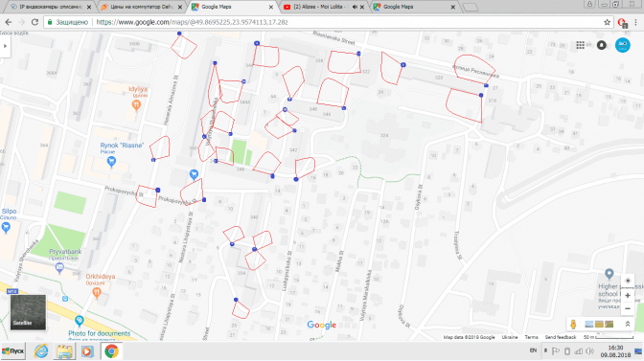This screenshot has height=361, width=644.
Task: Switch to Satellite view thumbnail
Action: click(x=28, y=312)
